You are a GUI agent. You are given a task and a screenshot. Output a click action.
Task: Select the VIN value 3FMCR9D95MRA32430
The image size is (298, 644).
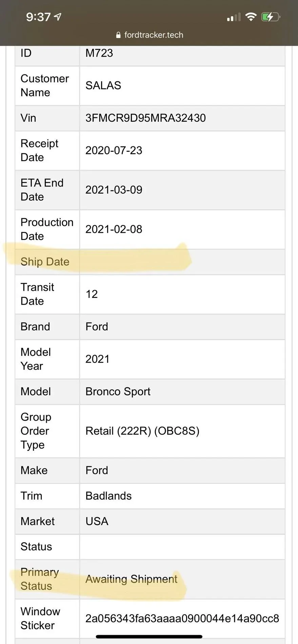click(145, 118)
